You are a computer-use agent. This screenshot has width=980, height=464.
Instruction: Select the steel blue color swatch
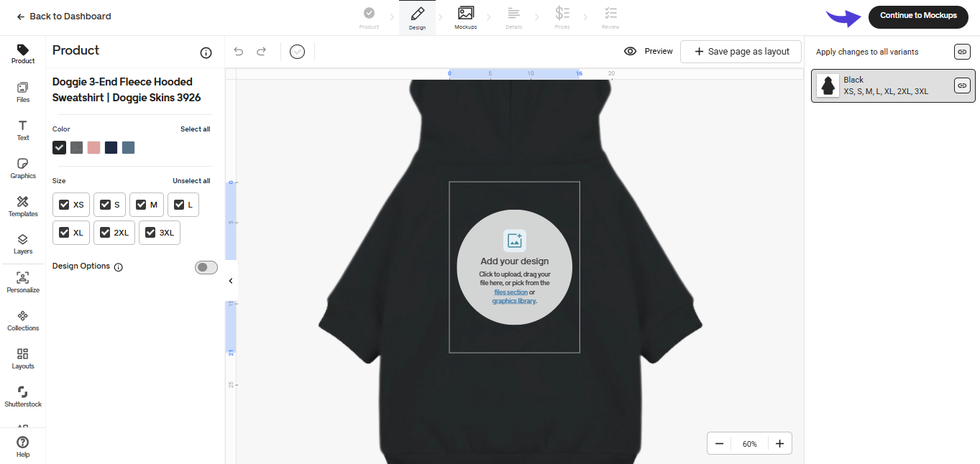[128, 147]
